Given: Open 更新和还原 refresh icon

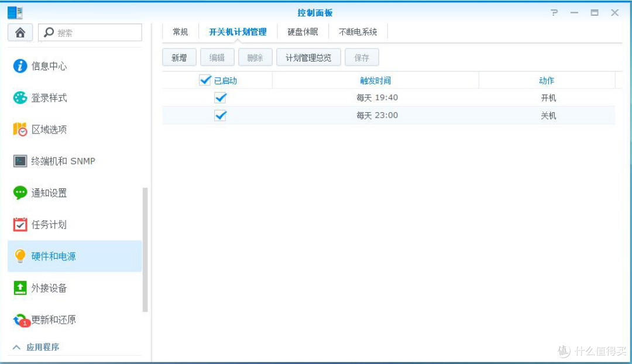Looking at the screenshot, I should click(x=21, y=320).
